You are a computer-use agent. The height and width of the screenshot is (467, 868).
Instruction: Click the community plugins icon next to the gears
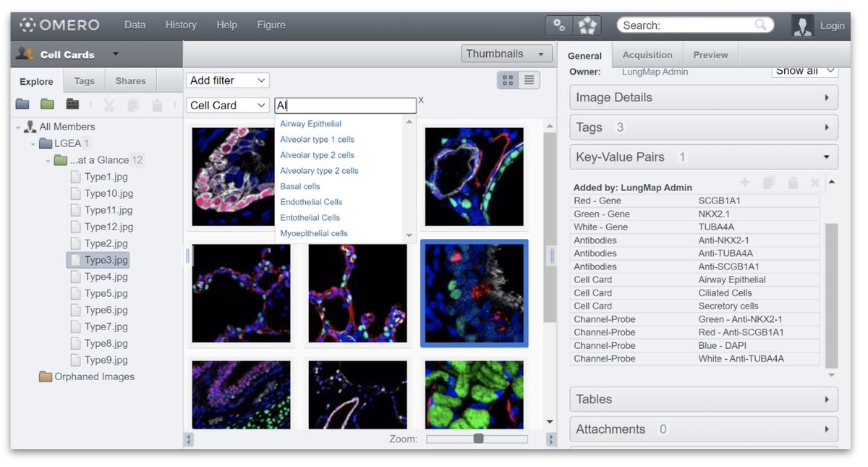point(587,25)
